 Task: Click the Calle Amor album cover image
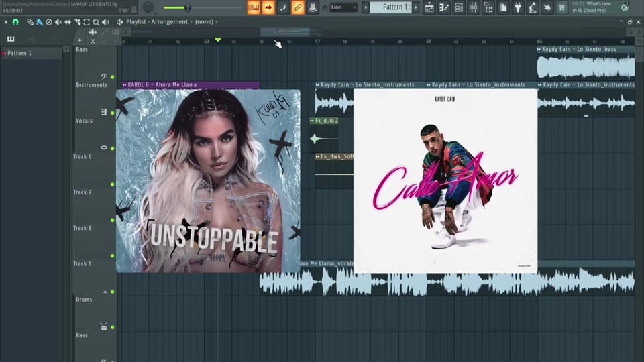click(445, 181)
